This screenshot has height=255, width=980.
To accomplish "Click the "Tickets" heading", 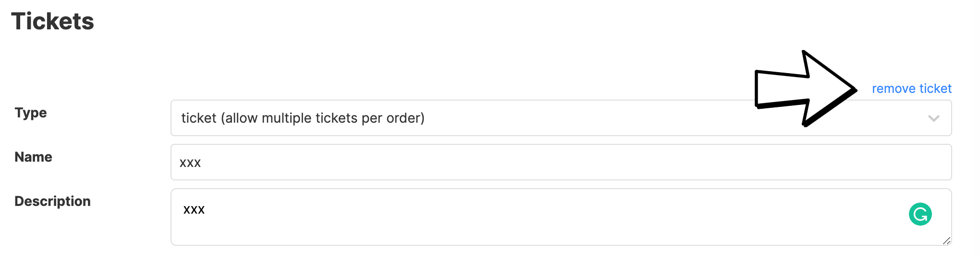I will pyautogui.click(x=53, y=22).
